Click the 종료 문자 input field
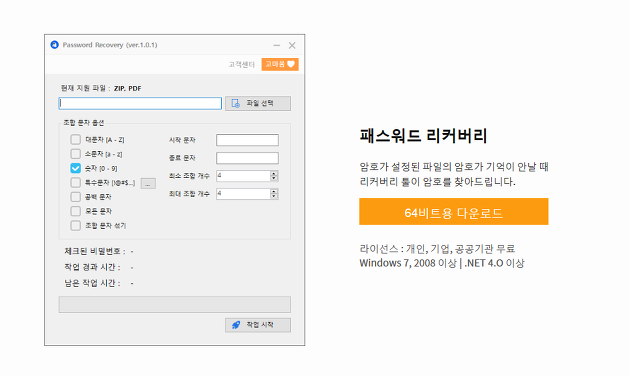 tap(247, 158)
